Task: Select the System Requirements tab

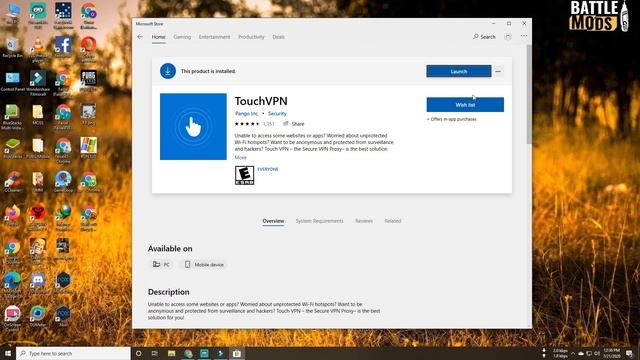Action: (x=320, y=221)
